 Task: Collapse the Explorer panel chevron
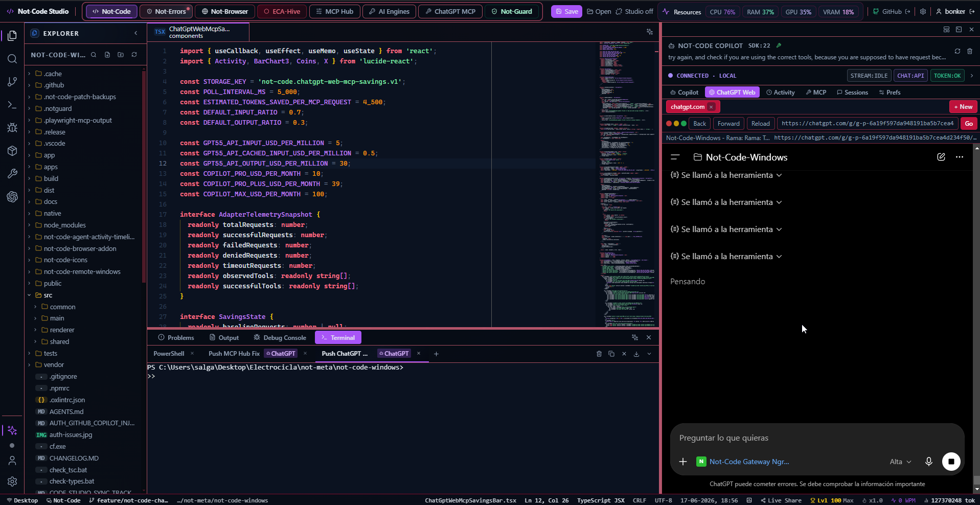(x=136, y=33)
